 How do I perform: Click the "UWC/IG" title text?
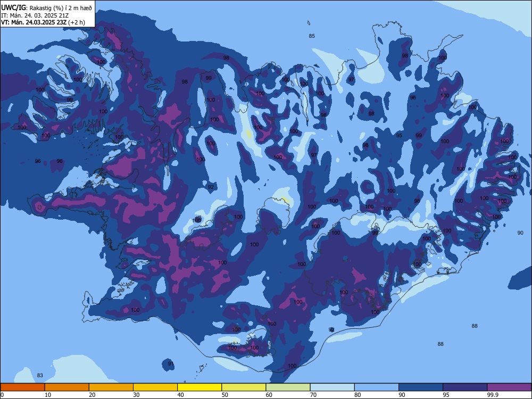[x=13, y=8]
